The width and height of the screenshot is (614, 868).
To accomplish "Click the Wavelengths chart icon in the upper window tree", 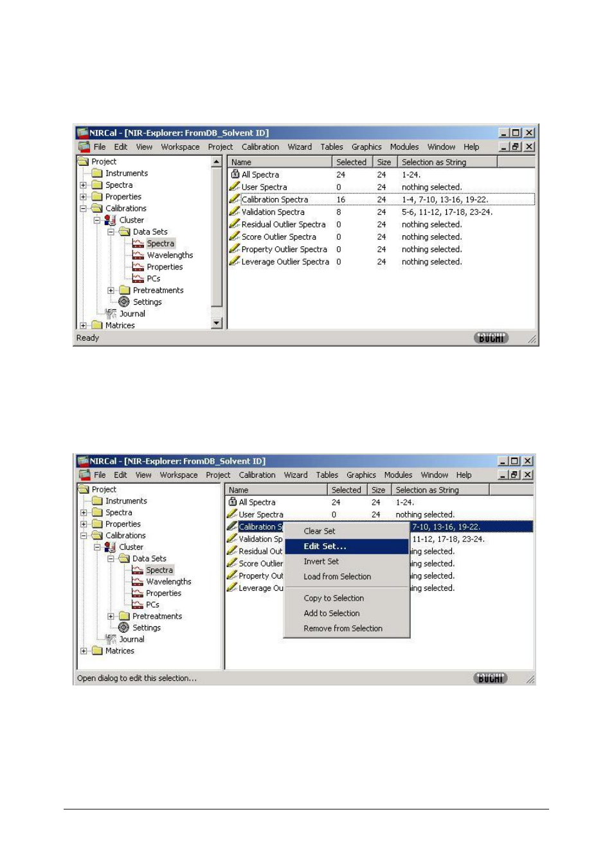I will click(138, 255).
